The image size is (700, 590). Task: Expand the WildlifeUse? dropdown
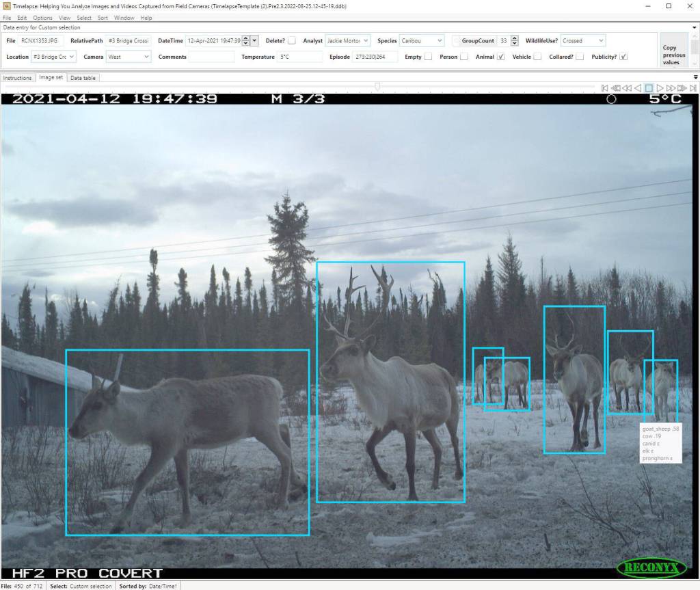tap(582, 41)
